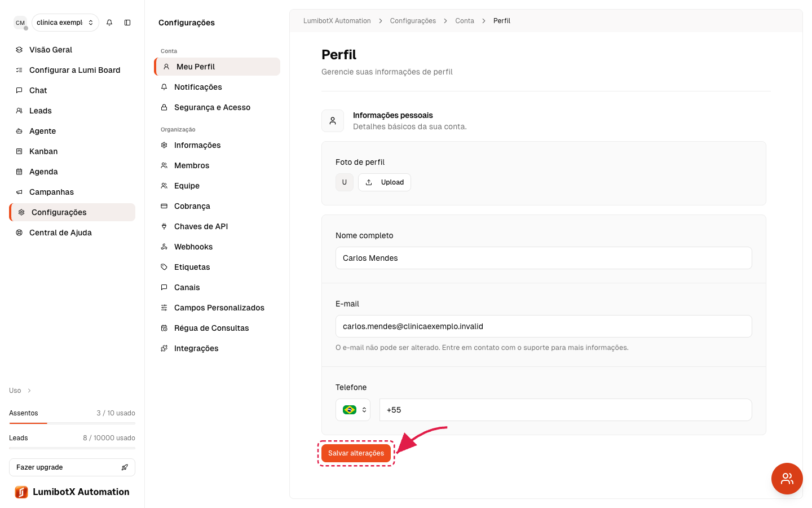Select Equipe in settings menu
This screenshot has height=508, width=812.
[x=217, y=186]
